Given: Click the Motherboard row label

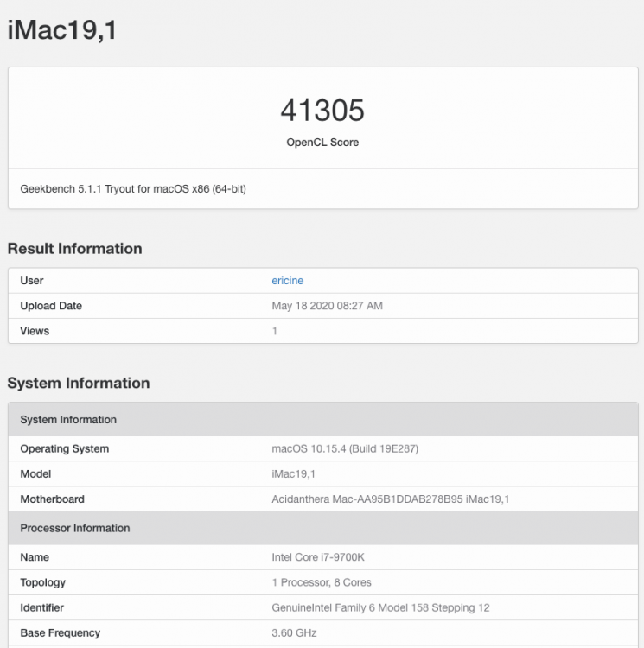Looking at the screenshot, I should click(x=52, y=499).
